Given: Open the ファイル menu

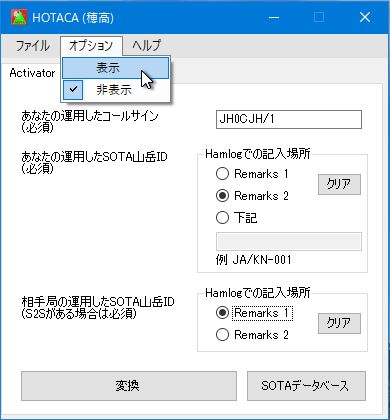Looking at the screenshot, I should click(33, 46).
